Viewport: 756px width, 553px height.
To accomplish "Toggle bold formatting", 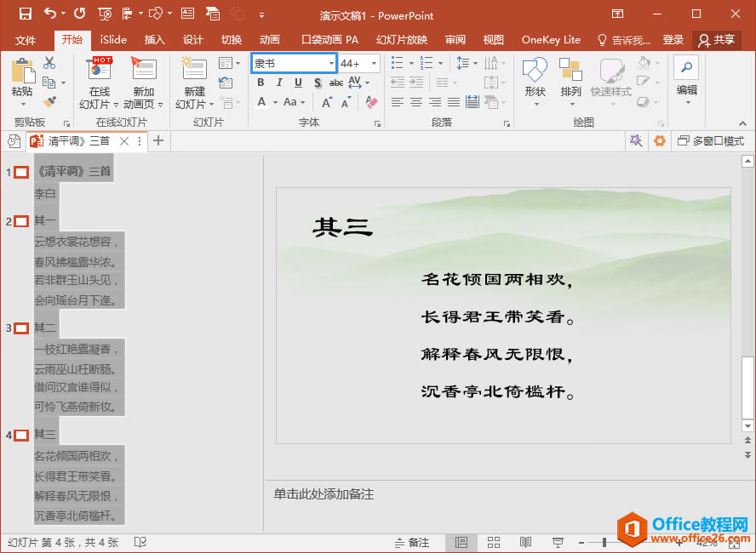I will pos(261,83).
